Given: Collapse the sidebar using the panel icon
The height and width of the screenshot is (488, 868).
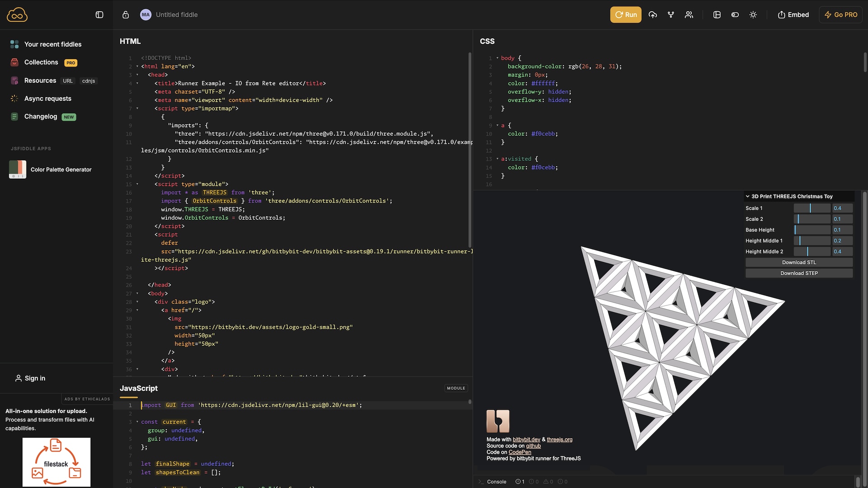Looking at the screenshot, I should coord(99,14).
